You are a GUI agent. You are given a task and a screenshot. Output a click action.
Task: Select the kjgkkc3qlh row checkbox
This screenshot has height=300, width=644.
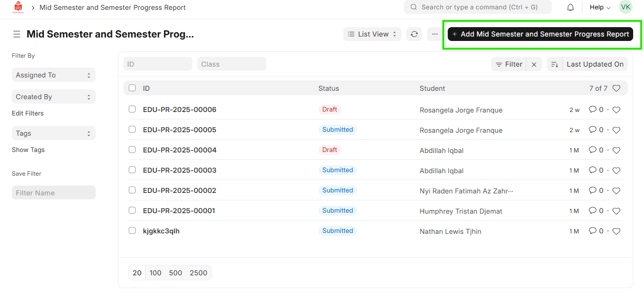tap(132, 230)
